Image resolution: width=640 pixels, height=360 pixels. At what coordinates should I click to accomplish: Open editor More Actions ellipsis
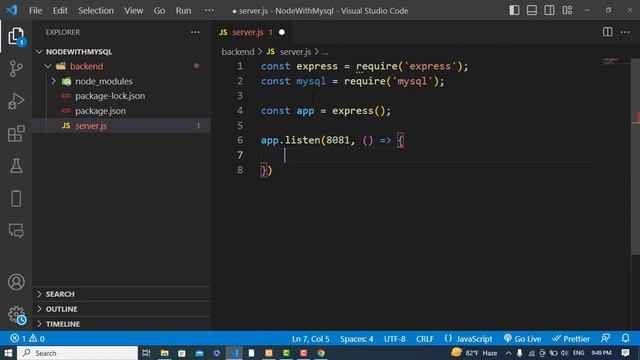625,32
